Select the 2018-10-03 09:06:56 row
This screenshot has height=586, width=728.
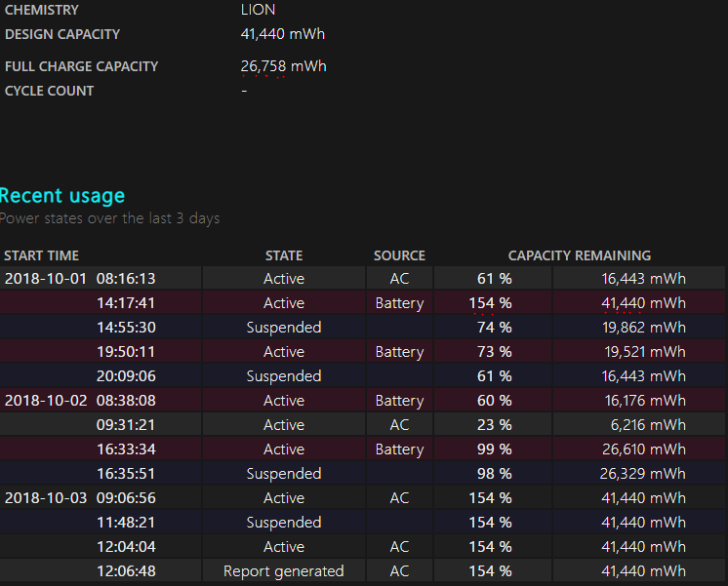click(80, 498)
